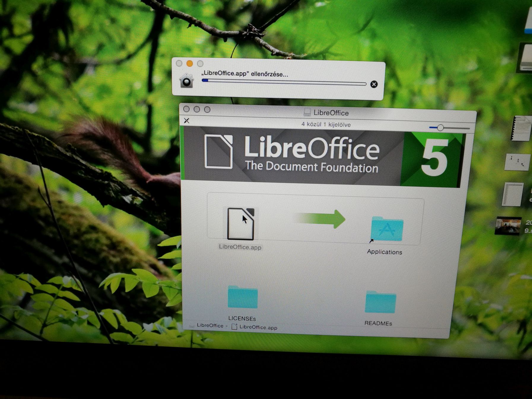Minimize the verification dialog with orange button
Screen dimensions: 532x399
(x=190, y=63)
